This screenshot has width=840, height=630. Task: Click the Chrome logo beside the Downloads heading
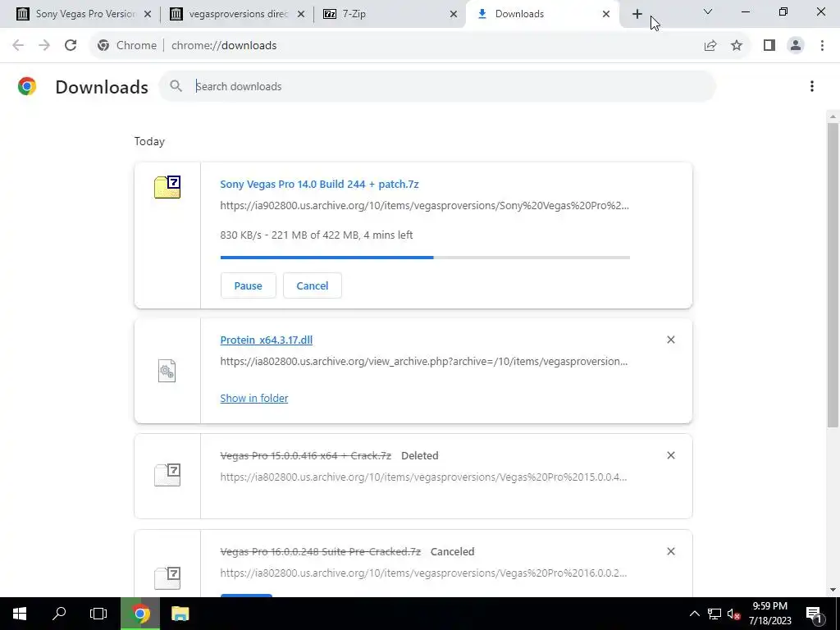tap(27, 86)
